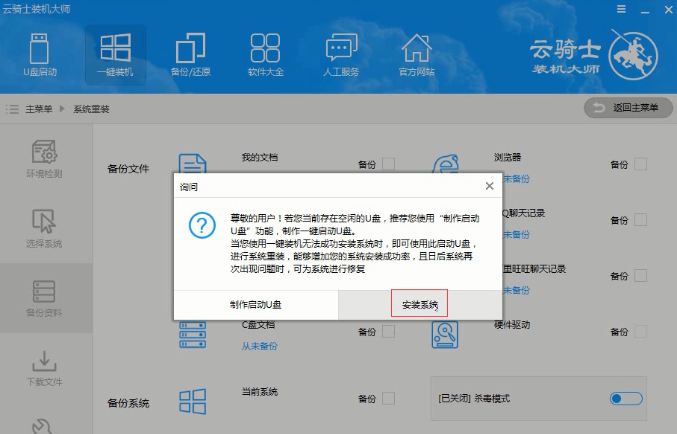Check 备份 for 硬件驱动
The height and width of the screenshot is (434, 677).
click(640, 332)
